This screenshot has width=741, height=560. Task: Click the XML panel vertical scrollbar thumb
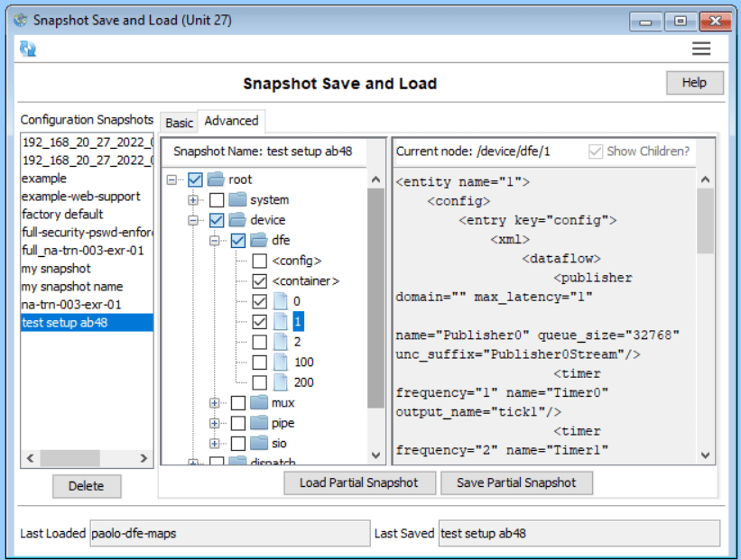coord(705,221)
